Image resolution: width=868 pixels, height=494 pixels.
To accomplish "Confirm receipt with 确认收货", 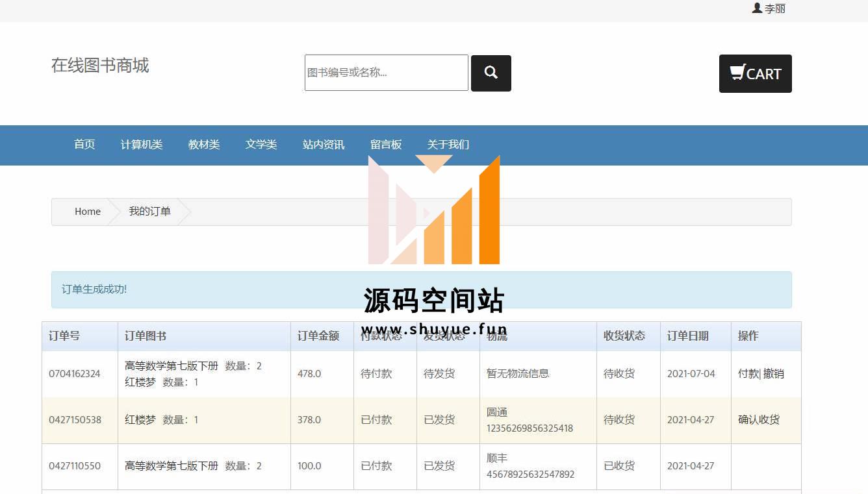I will coord(759,420).
